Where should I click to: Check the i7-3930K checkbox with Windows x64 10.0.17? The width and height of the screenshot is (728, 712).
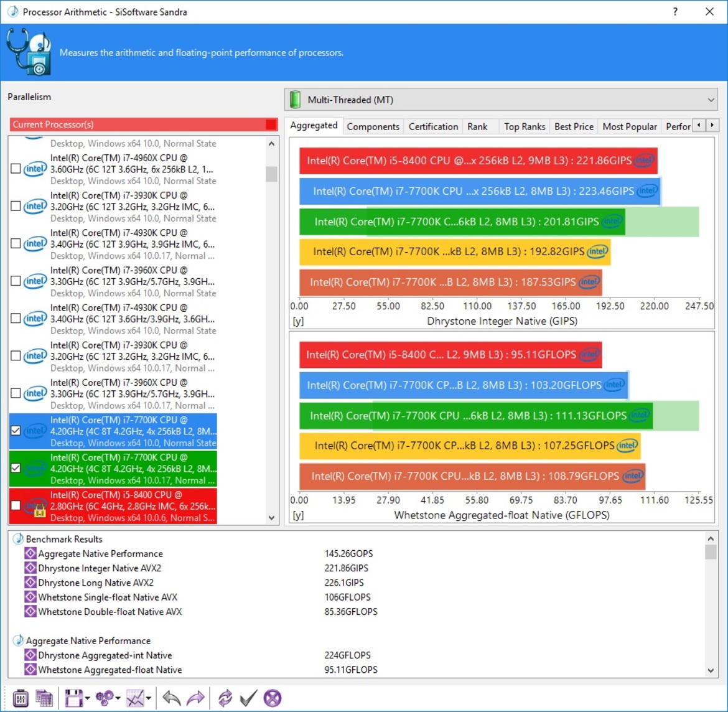pyautogui.click(x=16, y=356)
